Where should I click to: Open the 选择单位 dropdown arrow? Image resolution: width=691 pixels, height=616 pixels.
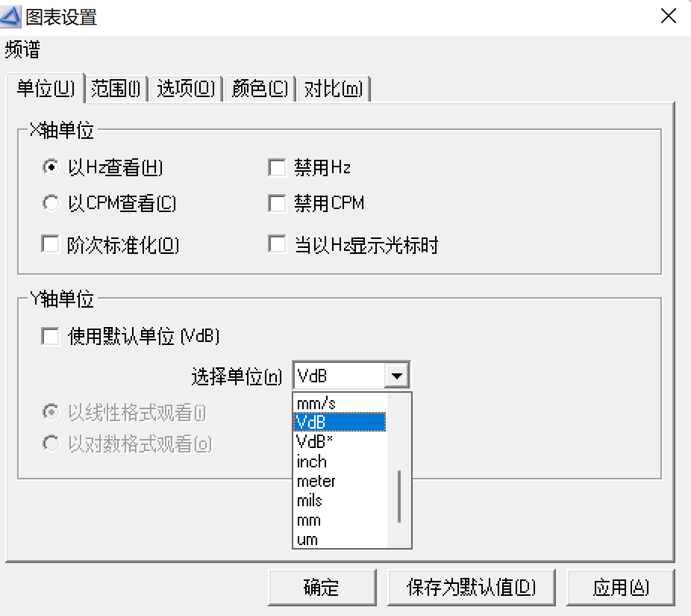(x=398, y=374)
